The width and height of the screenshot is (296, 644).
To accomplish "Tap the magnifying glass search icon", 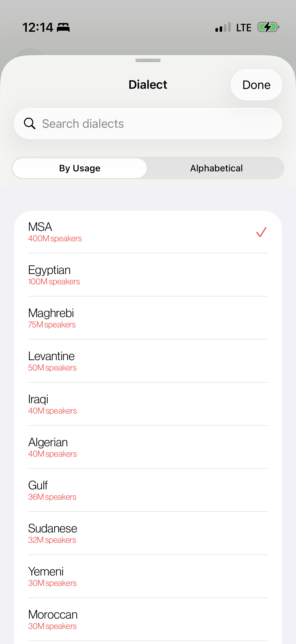I will point(29,124).
